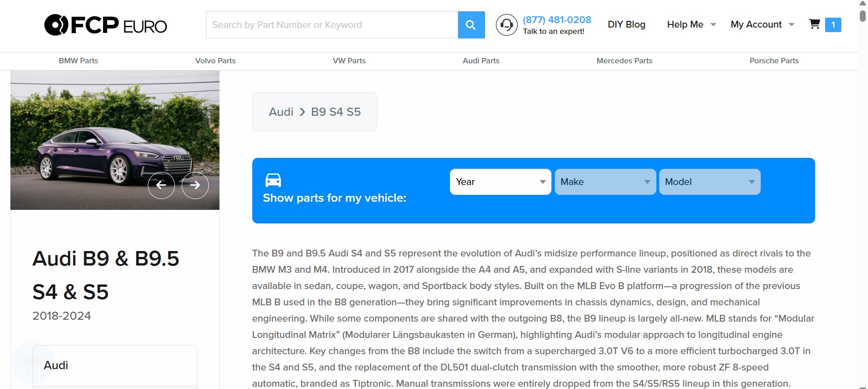868x389 pixels.
Task: Click the car icon above Show parts
Action: pos(273,180)
